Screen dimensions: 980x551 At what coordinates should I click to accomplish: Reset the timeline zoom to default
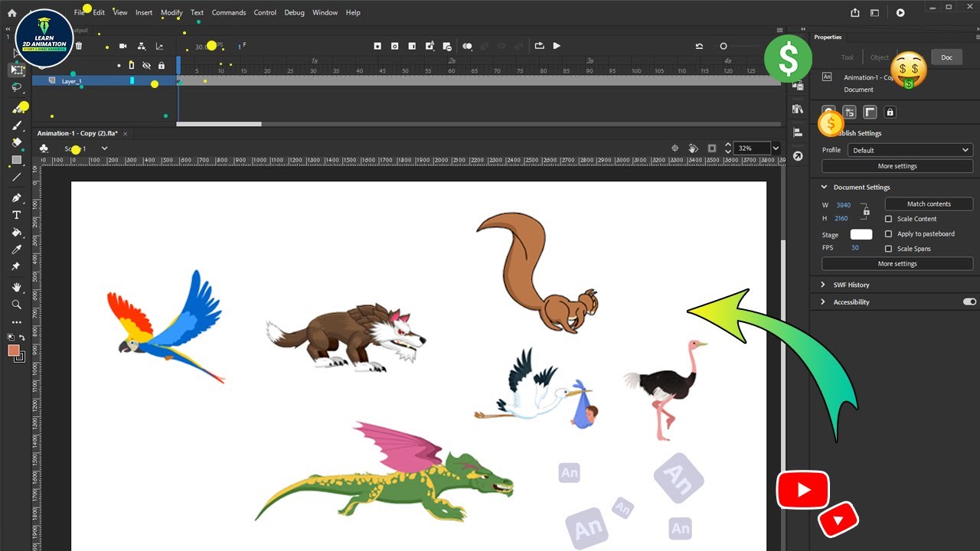[x=699, y=46]
